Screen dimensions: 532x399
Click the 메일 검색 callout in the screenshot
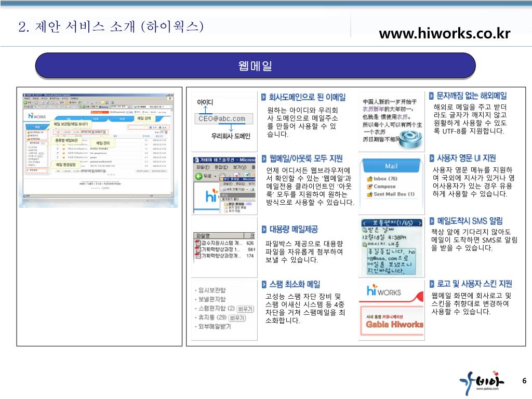[144, 118]
